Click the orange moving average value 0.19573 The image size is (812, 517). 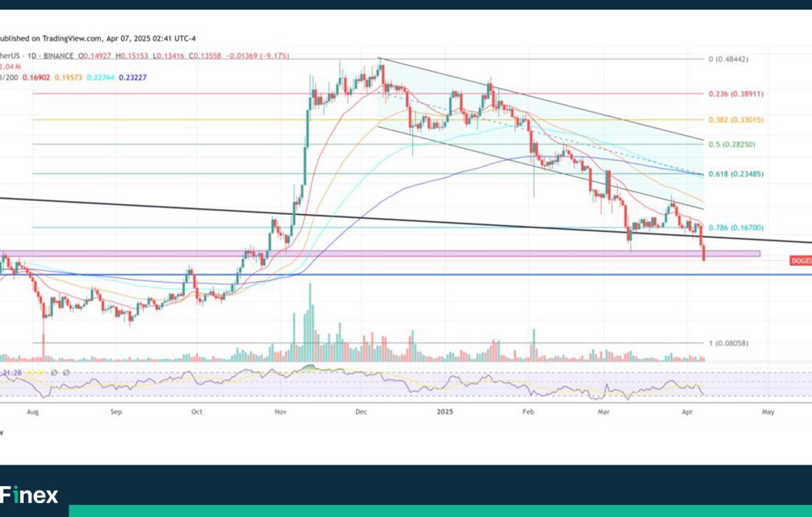pos(66,77)
